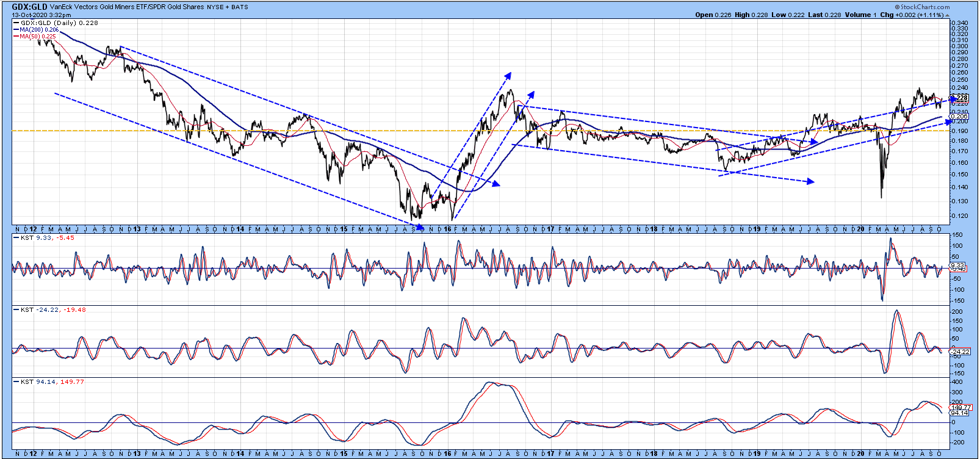Click the 400 label on the bottom KST scale
Screen dimensions: 980x459
(x=958, y=382)
